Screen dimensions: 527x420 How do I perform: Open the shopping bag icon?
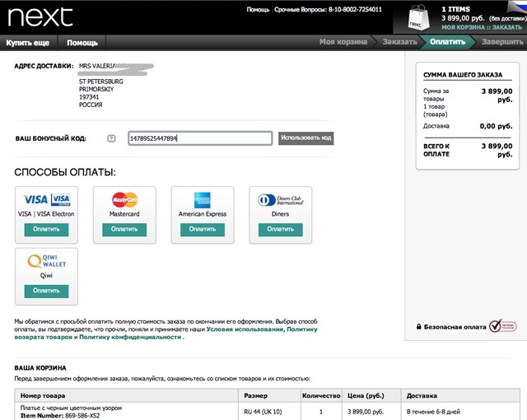[x=418, y=17]
